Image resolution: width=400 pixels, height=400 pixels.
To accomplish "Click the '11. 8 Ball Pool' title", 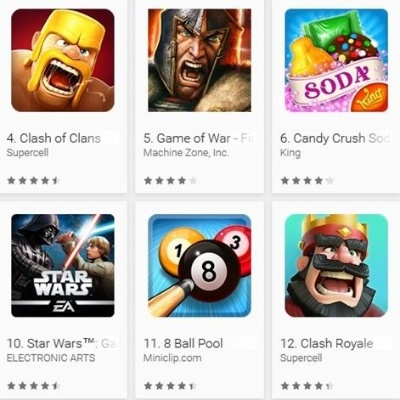I will tap(183, 343).
